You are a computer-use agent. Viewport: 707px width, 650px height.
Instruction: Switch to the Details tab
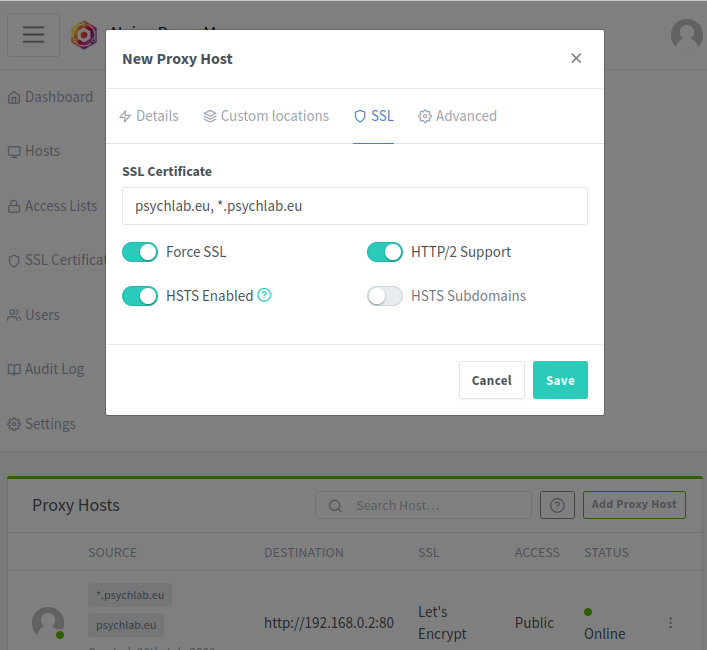148,116
